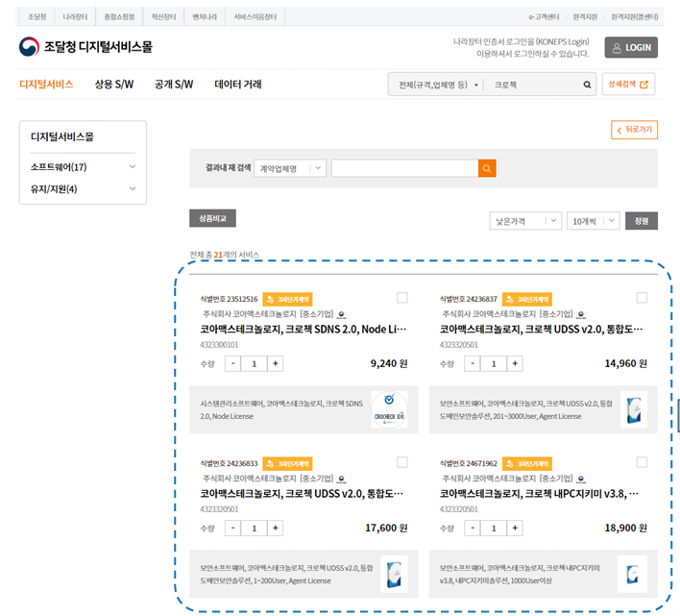Image resolution: width=680 pixels, height=616 pixels.
Task: Open the e-고객센터 link
Action: pyautogui.click(x=544, y=17)
